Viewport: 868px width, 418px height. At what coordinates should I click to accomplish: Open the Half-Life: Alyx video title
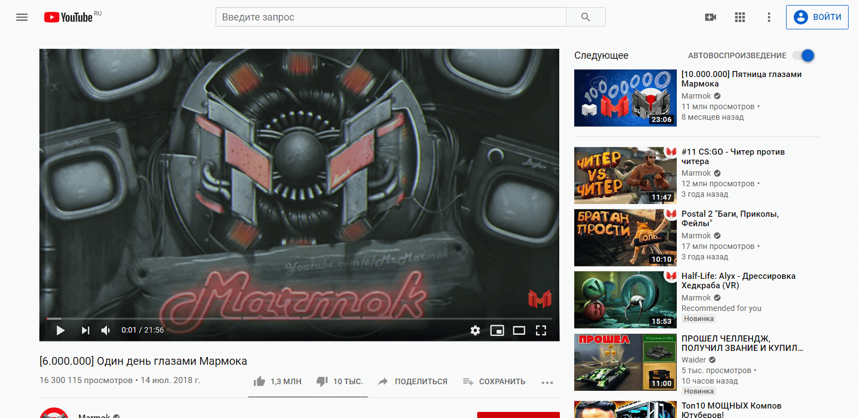coord(738,281)
